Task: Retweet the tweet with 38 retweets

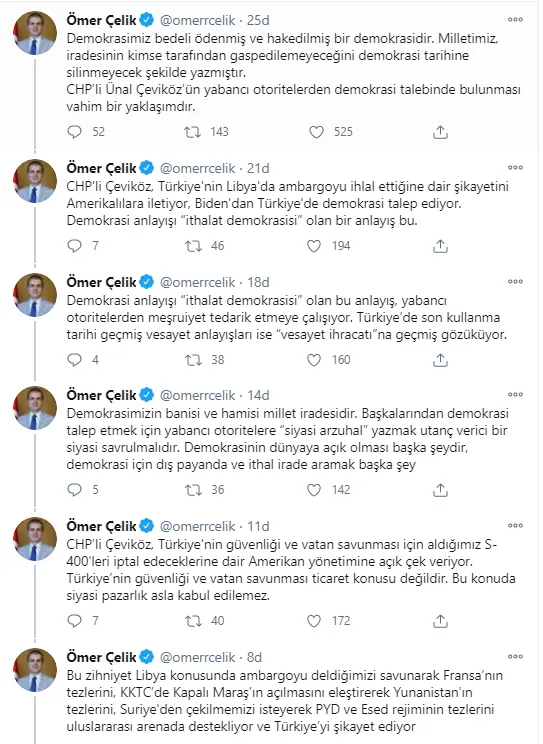Action: tap(193, 360)
